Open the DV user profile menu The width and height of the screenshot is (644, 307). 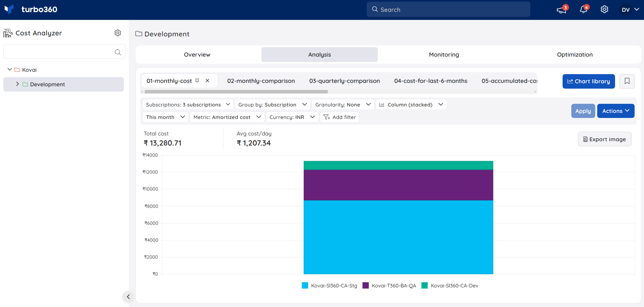(x=630, y=9)
